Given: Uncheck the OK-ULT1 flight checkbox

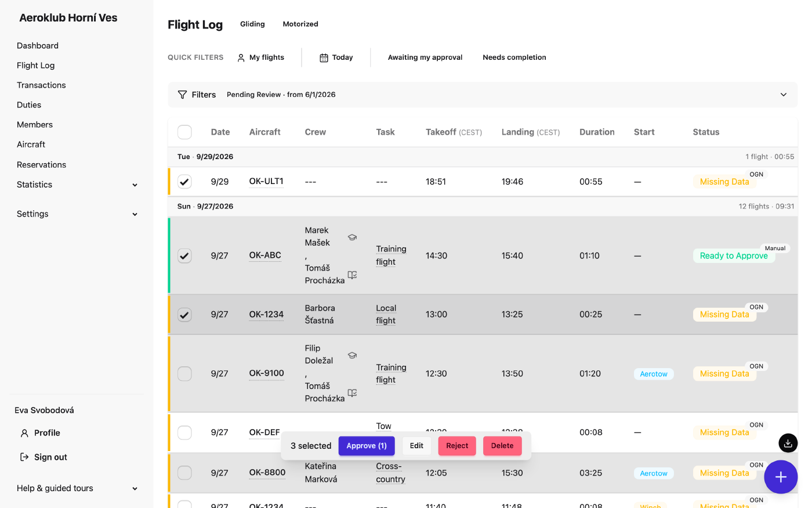Looking at the screenshot, I should (184, 182).
